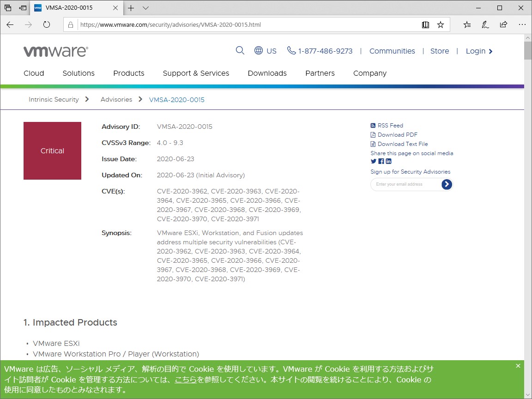Add page to favorites star

click(x=441, y=25)
